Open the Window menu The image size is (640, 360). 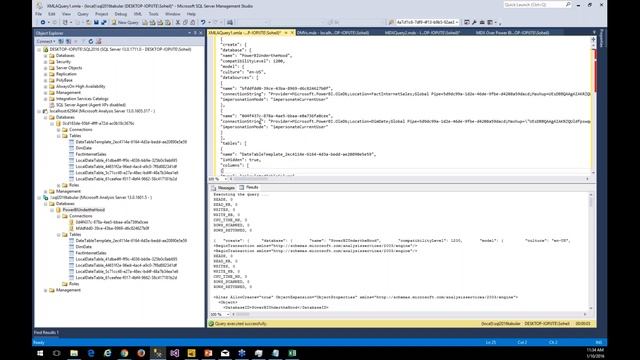[x=173, y=14]
